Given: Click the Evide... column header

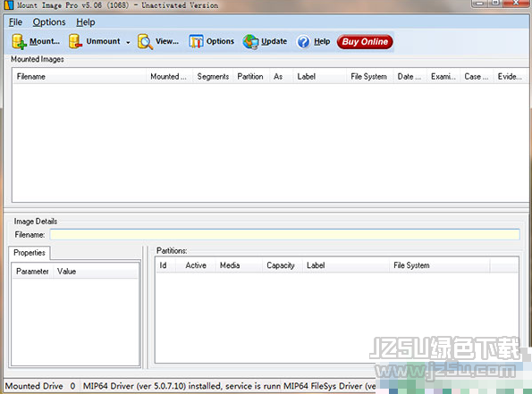Looking at the screenshot, I should pos(510,77).
